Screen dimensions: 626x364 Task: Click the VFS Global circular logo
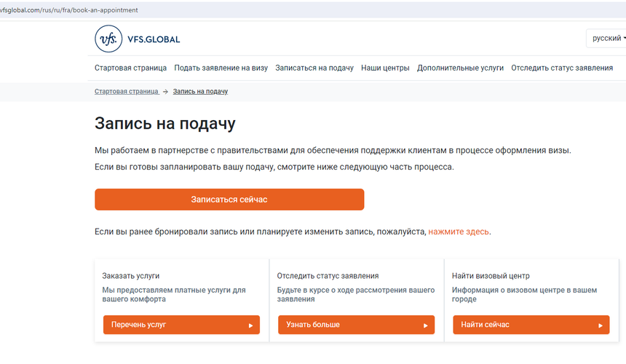coord(108,39)
